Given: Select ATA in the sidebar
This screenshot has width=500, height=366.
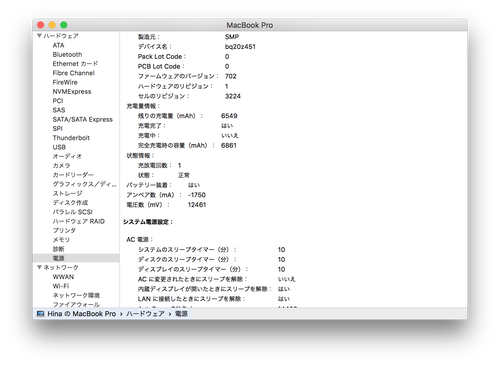Looking at the screenshot, I should [58, 45].
